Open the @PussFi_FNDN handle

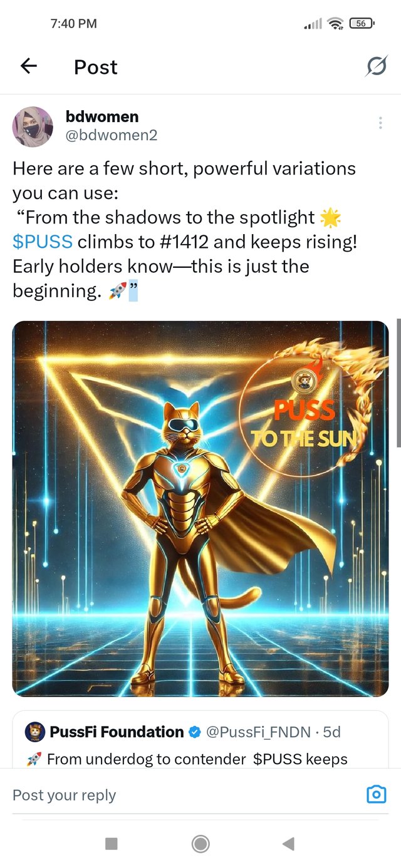259,732
